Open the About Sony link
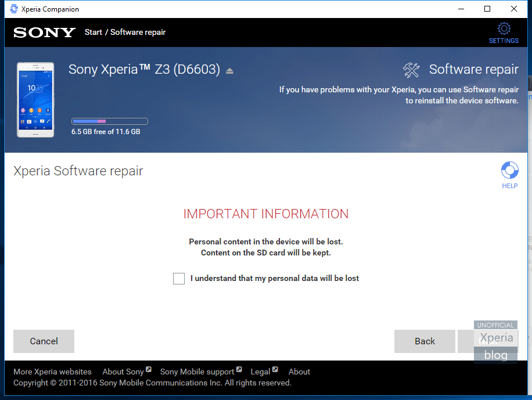The height and width of the screenshot is (400, 532). [124, 372]
